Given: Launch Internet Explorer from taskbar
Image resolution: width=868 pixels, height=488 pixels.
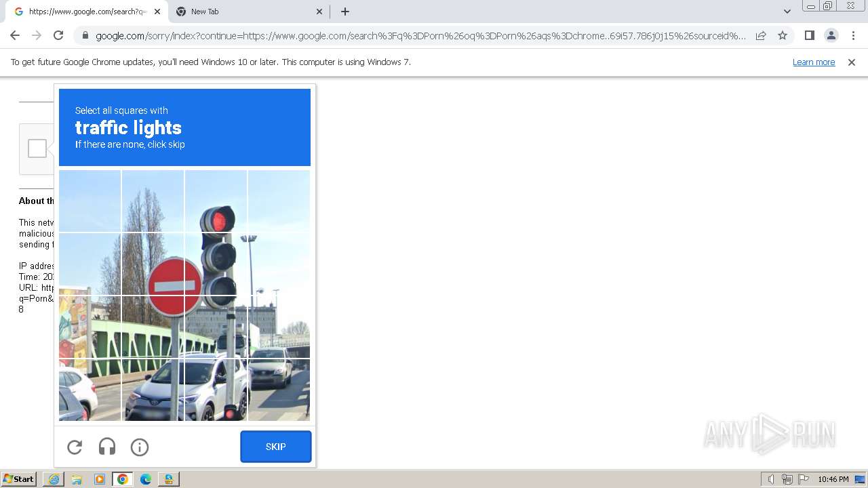Looking at the screenshot, I should pyautogui.click(x=54, y=479).
